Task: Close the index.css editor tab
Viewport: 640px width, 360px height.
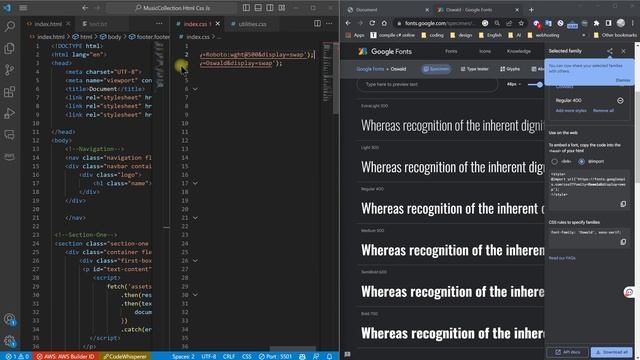Action: click(x=218, y=24)
